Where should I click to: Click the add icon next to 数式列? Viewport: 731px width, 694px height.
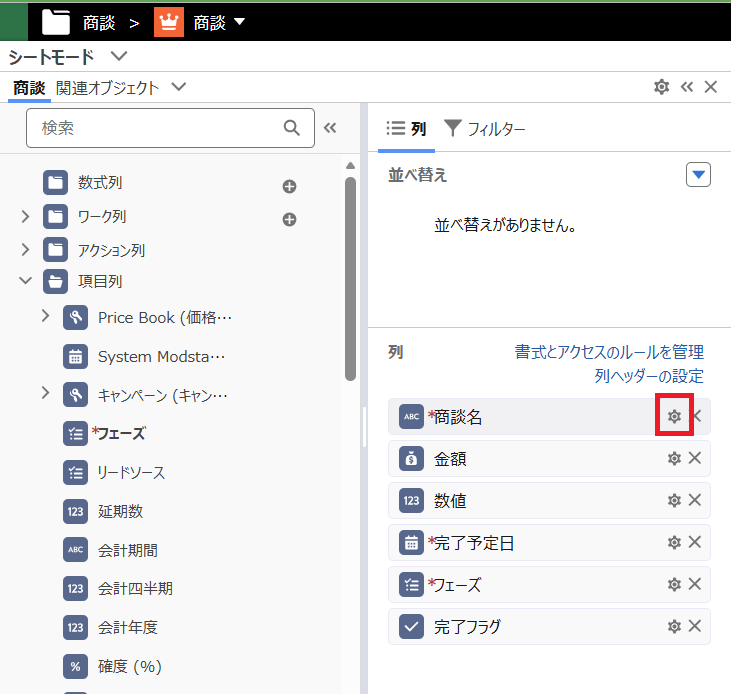(290, 186)
